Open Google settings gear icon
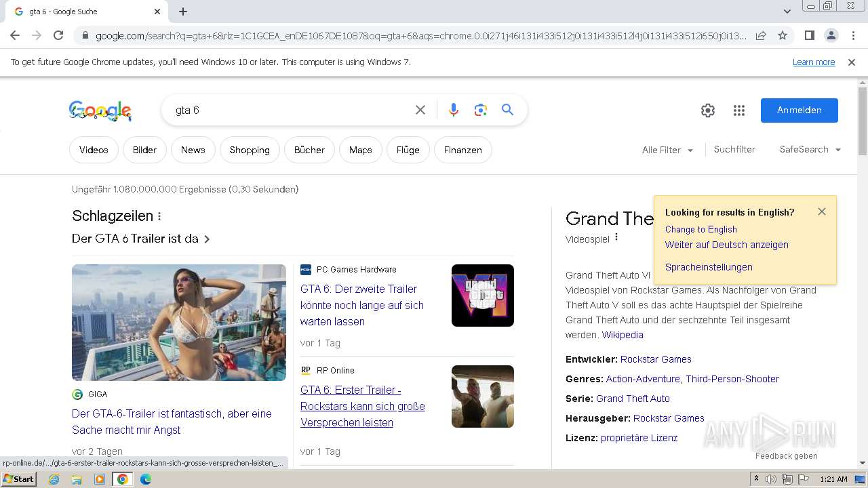This screenshot has width=868, height=488. pos(708,110)
